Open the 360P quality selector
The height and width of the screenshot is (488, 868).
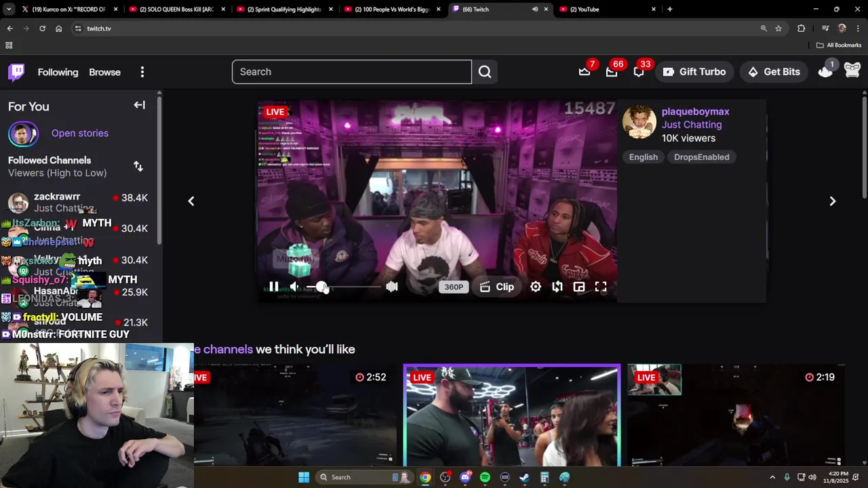[x=454, y=287]
